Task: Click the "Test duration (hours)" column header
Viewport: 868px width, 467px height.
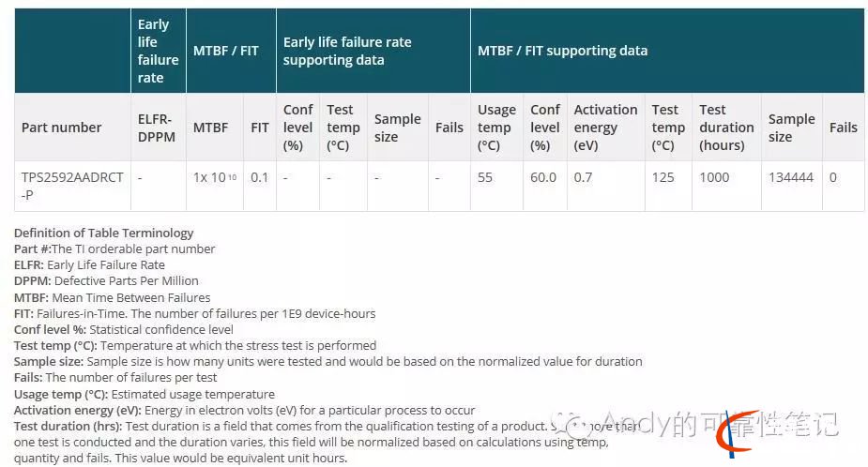Action: coord(725,128)
